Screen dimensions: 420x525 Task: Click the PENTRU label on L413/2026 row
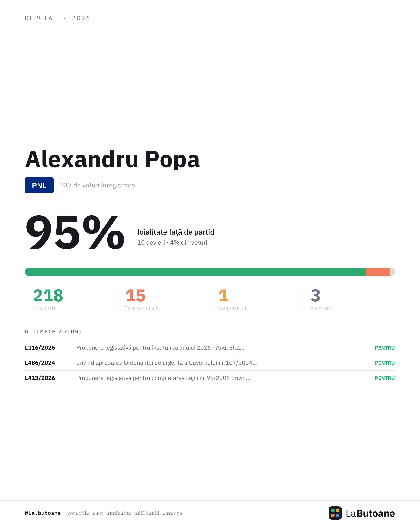click(x=385, y=378)
